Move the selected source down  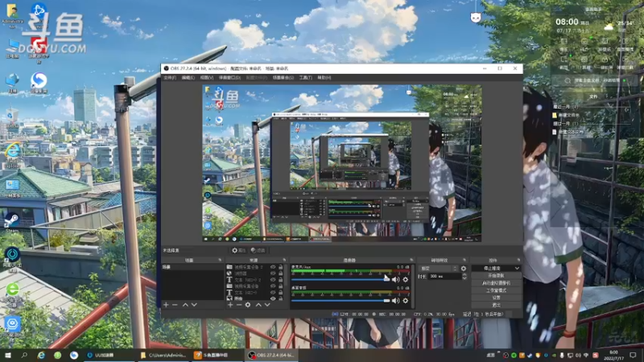[267, 305]
